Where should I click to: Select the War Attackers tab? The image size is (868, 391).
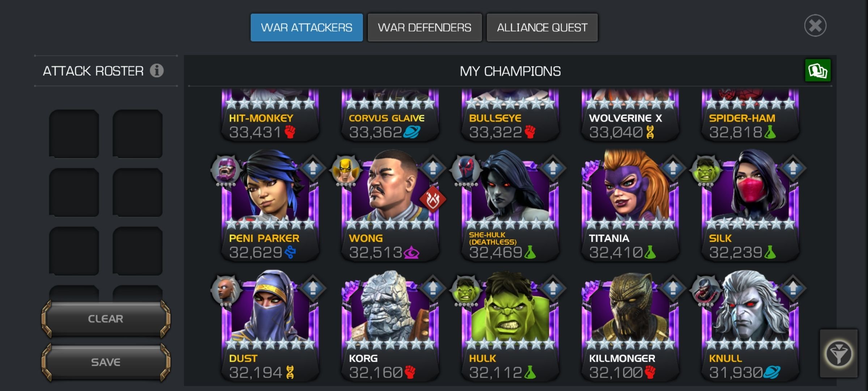[x=307, y=28]
